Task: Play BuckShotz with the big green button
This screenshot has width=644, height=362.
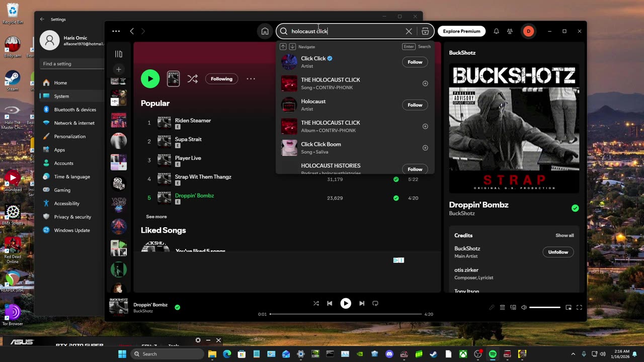Action: 150,79
